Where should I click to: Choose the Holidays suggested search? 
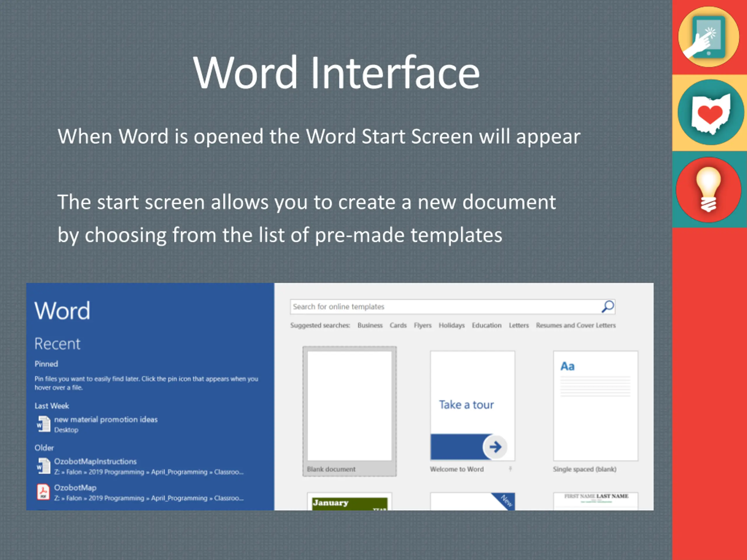[x=451, y=325]
